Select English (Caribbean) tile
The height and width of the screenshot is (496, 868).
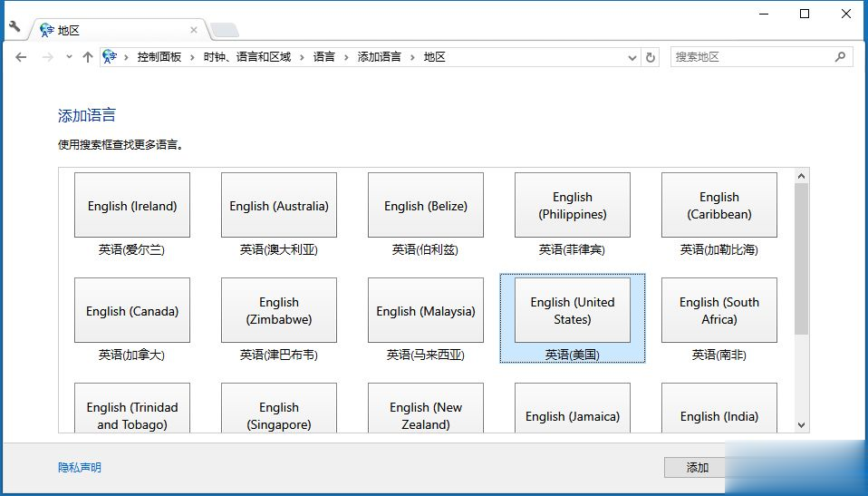pos(719,205)
